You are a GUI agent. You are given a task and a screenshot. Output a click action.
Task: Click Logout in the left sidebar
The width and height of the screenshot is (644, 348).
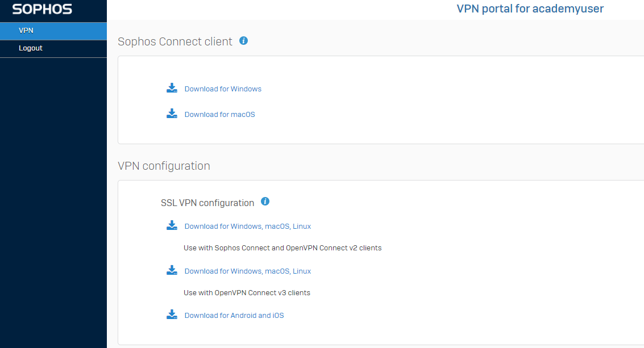coord(31,48)
